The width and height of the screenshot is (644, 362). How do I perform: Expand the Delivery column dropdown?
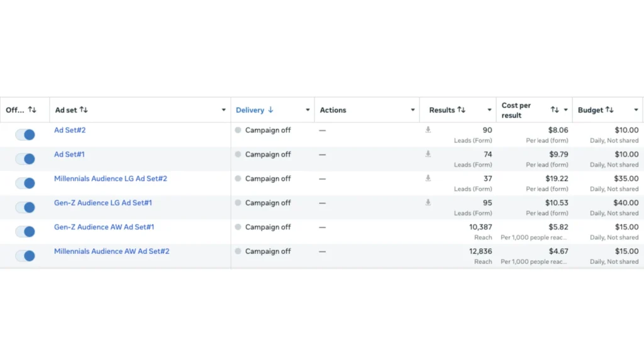(x=308, y=110)
